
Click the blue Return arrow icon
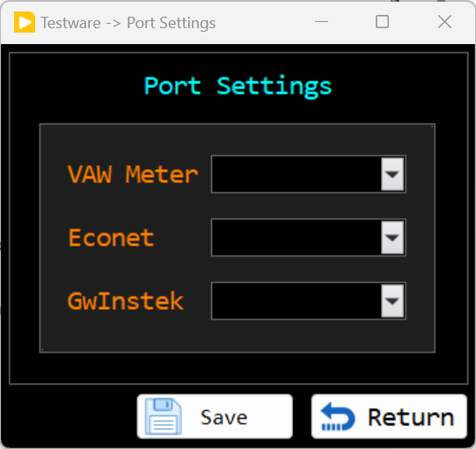click(338, 416)
